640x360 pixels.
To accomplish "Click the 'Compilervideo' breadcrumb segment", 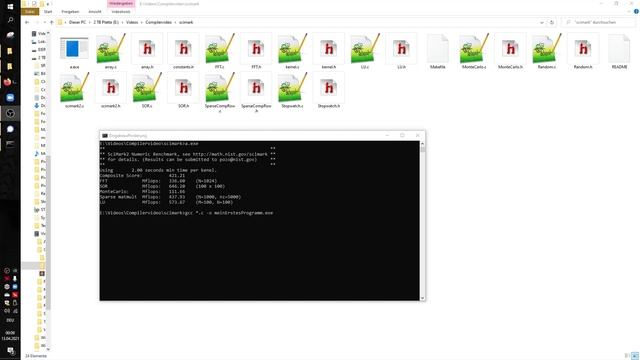I will tap(158, 22).
